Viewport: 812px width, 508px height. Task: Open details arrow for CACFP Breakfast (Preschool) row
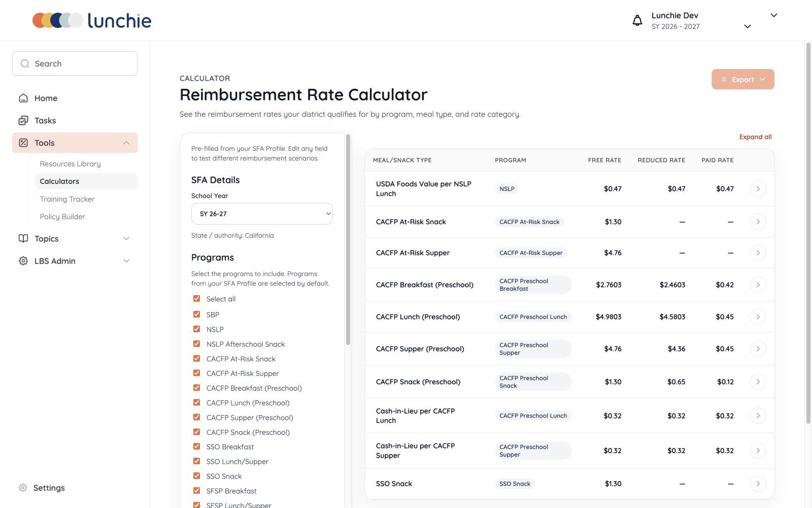pos(758,284)
